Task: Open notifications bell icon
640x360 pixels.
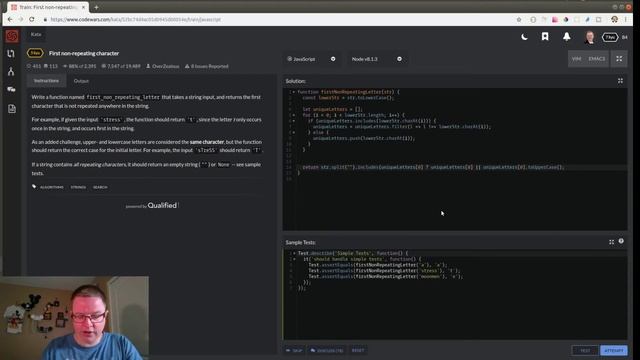Action: [567, 37]
